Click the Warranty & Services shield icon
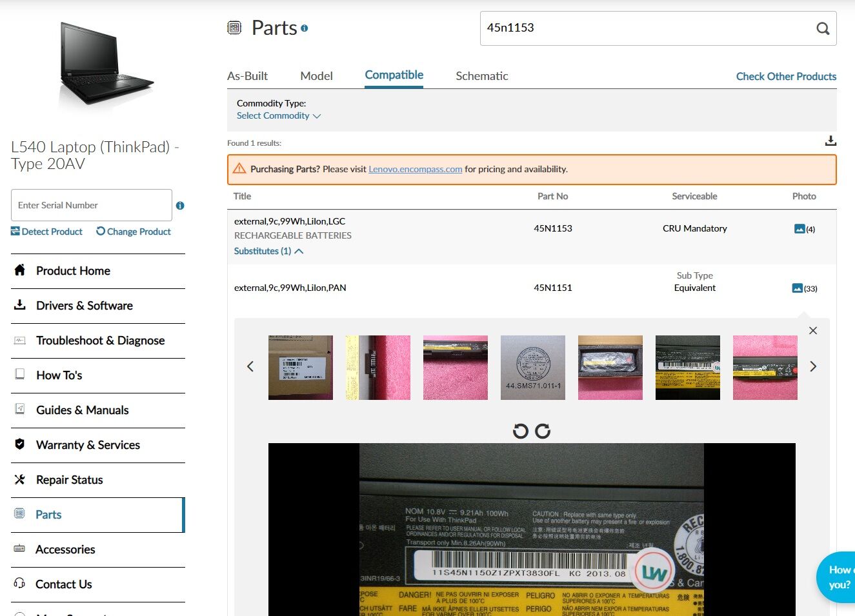This screenshot has width=855, height=616. [20, 444]
